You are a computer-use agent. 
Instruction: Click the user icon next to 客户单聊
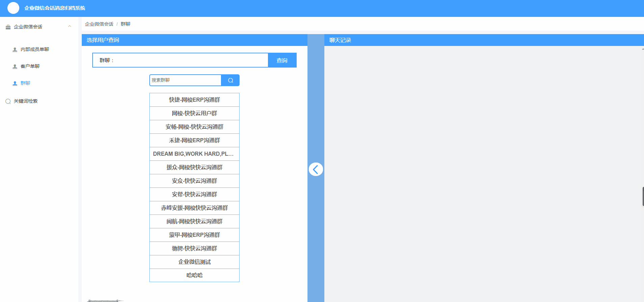coord(15,67)
